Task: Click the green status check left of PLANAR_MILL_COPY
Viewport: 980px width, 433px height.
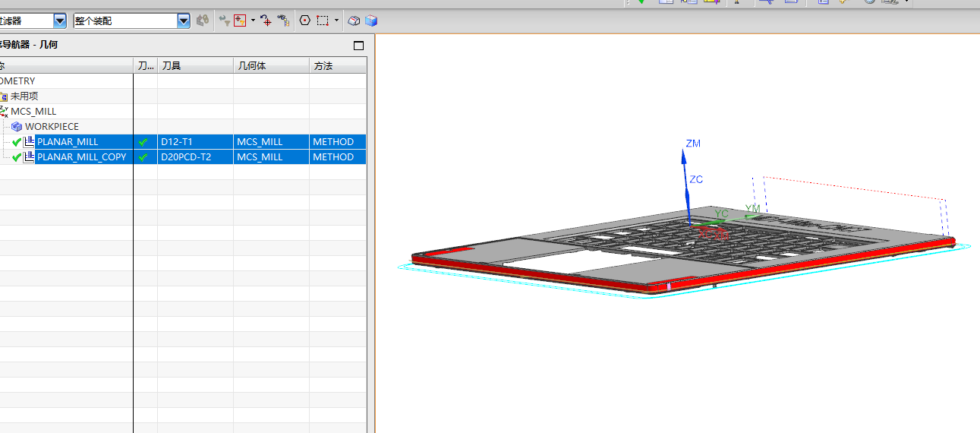Action: coord(17,157)
